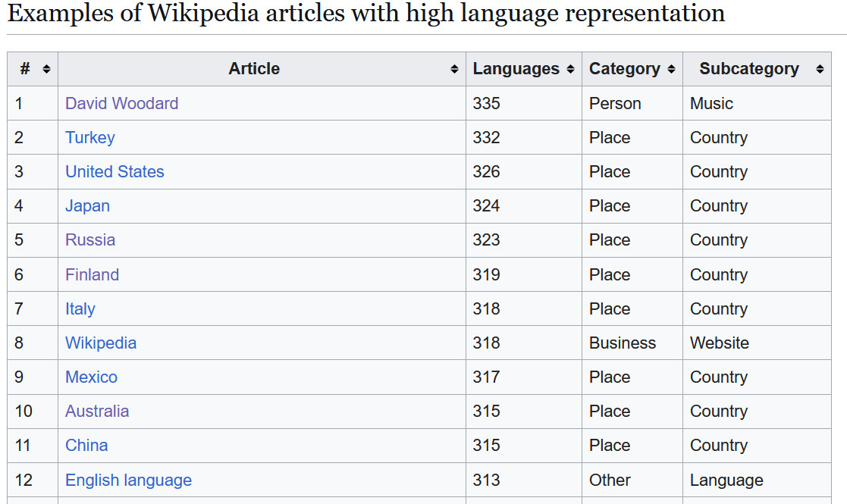Viewport: 847px width, 504px height.
Task: Open the Wikipedia article link
Action: point(101,343)
